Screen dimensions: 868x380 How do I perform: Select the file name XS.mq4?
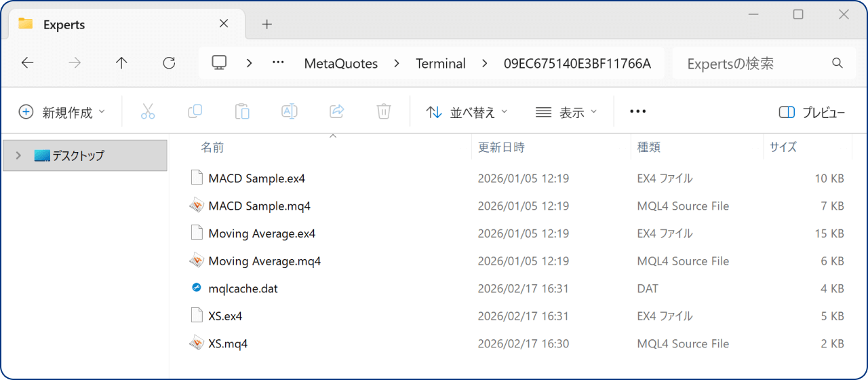tap(228, 343)
